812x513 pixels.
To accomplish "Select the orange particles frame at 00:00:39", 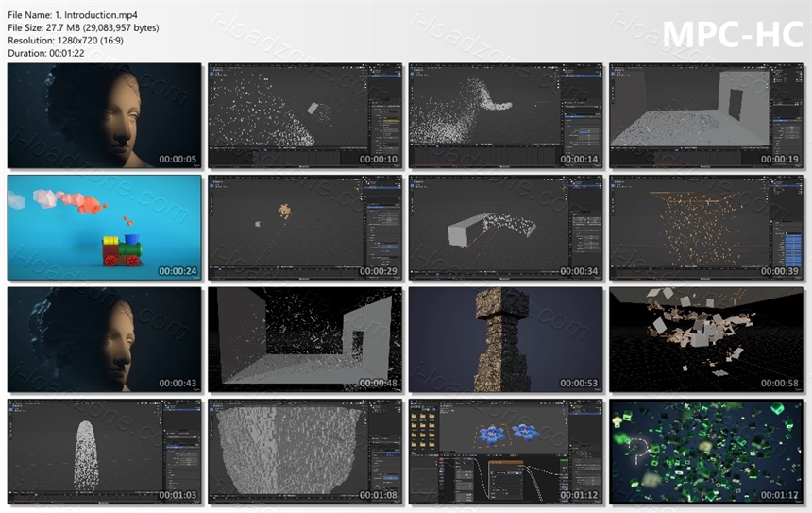I will point(706,228).
